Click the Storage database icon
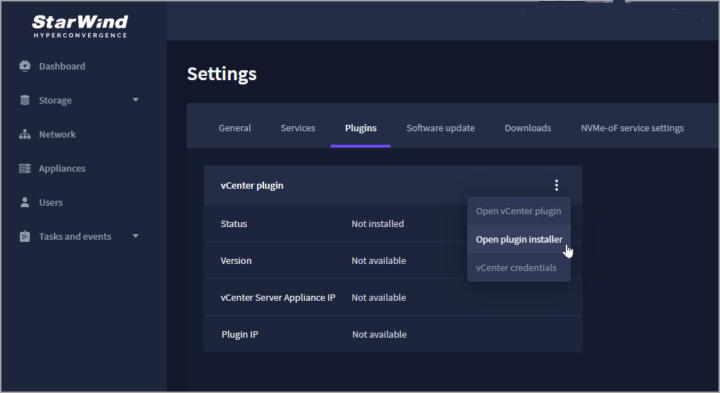 point(25,100)
